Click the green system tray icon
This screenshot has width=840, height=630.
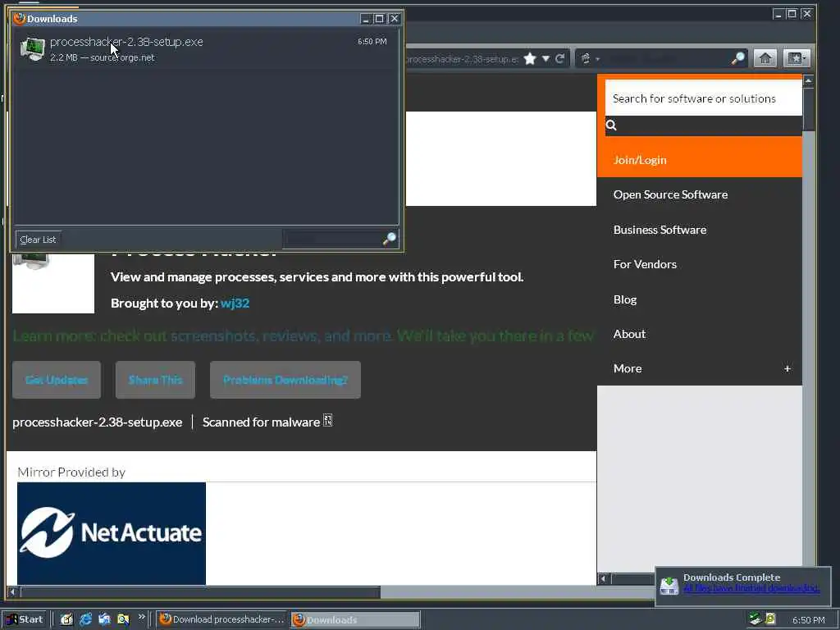coord(755,619)
